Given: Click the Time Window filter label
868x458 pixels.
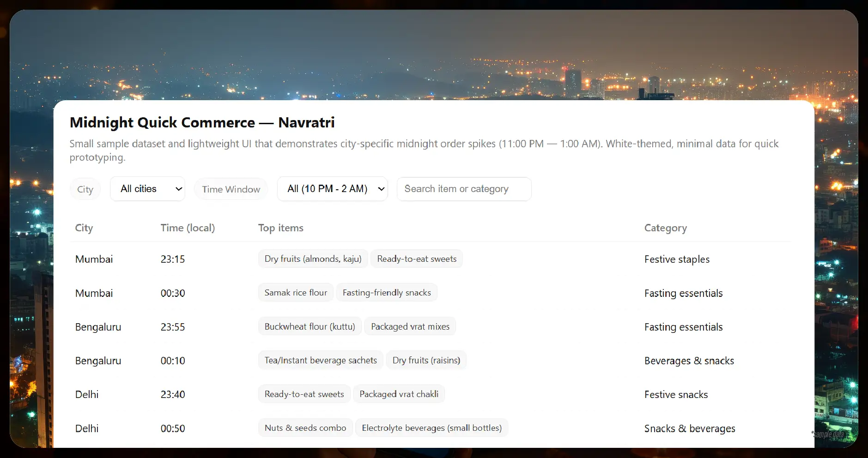Looking at the screenshot, I should pos(231,189).
